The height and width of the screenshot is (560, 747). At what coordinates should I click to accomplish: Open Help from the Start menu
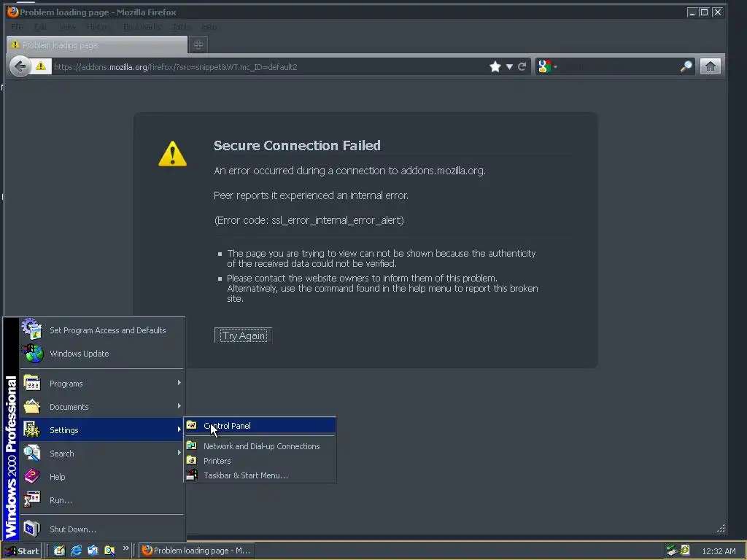pyautogui.click(x=102, y=476)
